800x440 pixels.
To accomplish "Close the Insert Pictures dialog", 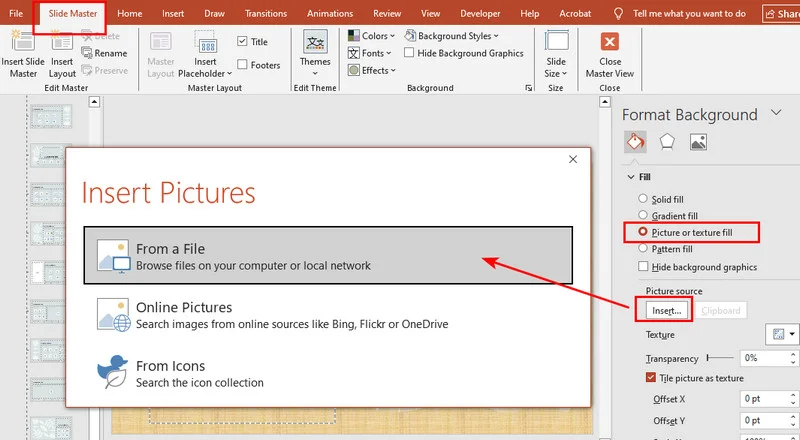I will tap(573, 159).
